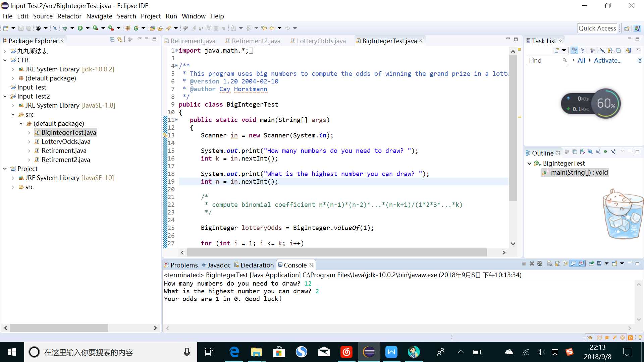Screen dimensions: 644x362
Task: Click the Task List panel icon
Action: click(x=529, y=41)
